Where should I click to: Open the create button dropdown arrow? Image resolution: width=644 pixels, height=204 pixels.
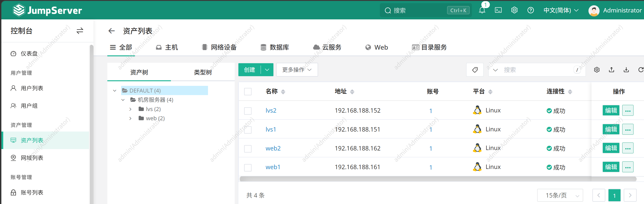tap(267, 70)
